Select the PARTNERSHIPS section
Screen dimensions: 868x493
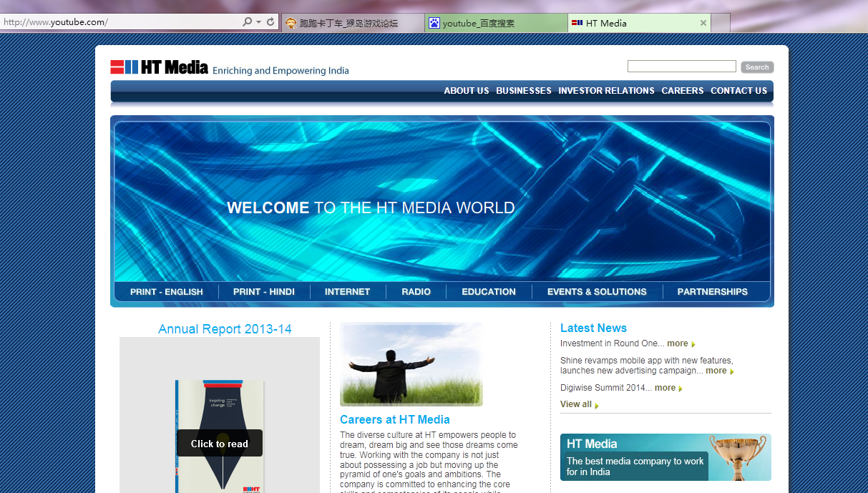(x=713, y=292)
